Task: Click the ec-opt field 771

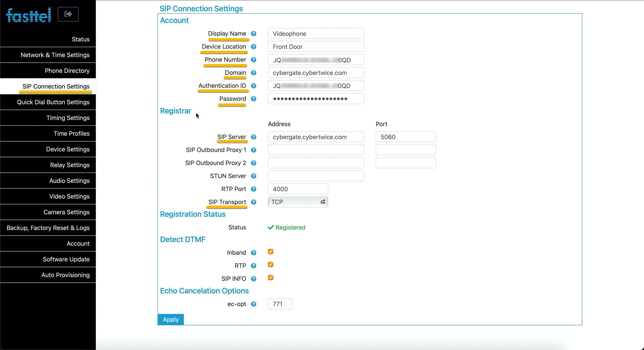Action: [280, 304]
